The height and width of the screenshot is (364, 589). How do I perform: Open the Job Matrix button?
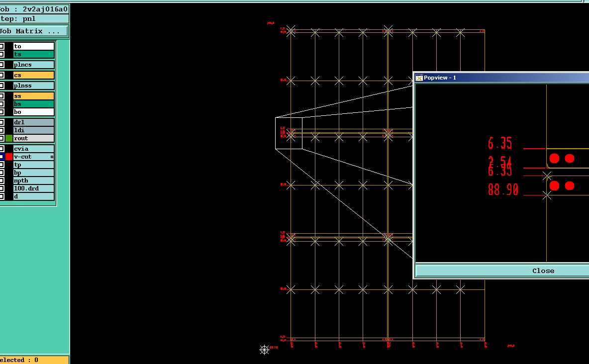point(33,31)
